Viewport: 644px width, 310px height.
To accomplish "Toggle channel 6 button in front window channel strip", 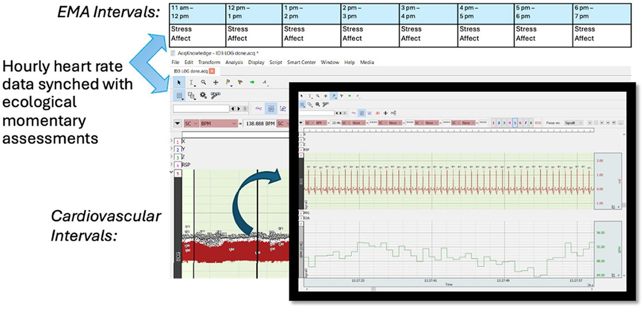I will (520, 123).
